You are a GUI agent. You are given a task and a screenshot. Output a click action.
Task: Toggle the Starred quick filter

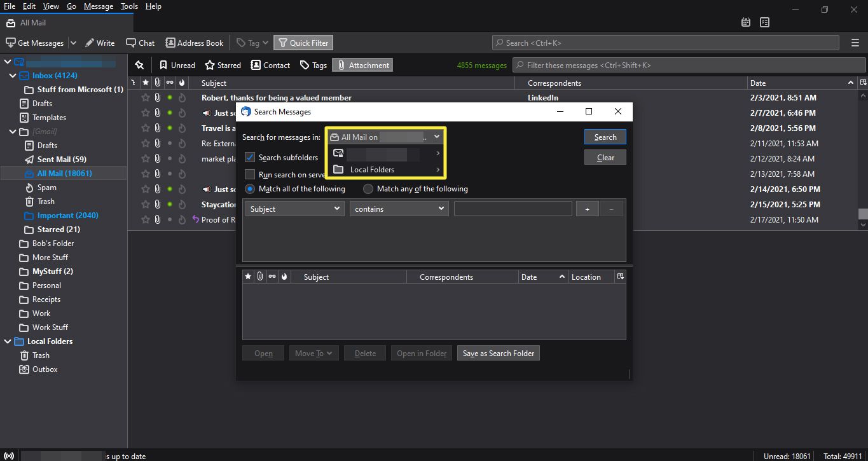(x=223, y=65)
